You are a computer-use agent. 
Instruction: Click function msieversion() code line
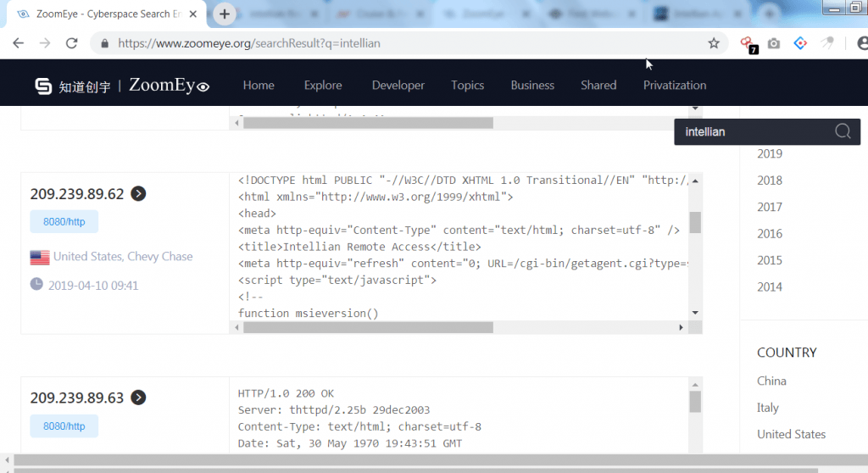coord(309,313)
